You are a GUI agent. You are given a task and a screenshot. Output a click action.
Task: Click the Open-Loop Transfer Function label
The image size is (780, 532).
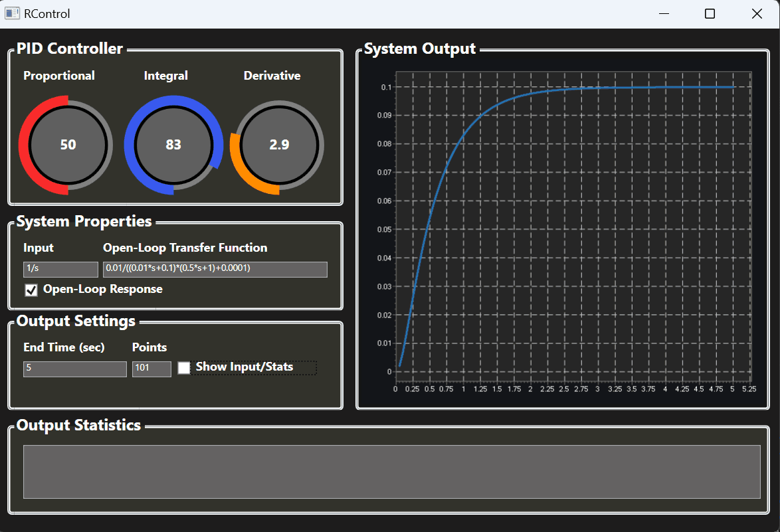tap(185, 248)
